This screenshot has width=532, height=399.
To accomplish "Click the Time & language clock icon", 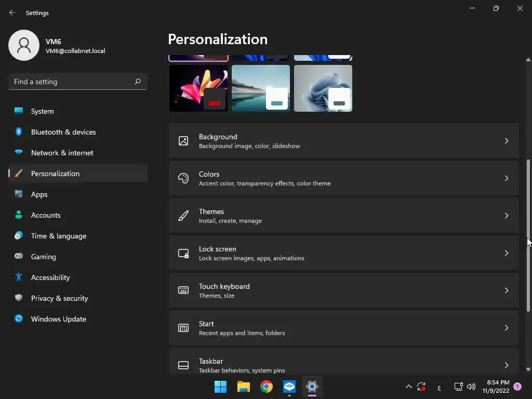I will (19, 235).
